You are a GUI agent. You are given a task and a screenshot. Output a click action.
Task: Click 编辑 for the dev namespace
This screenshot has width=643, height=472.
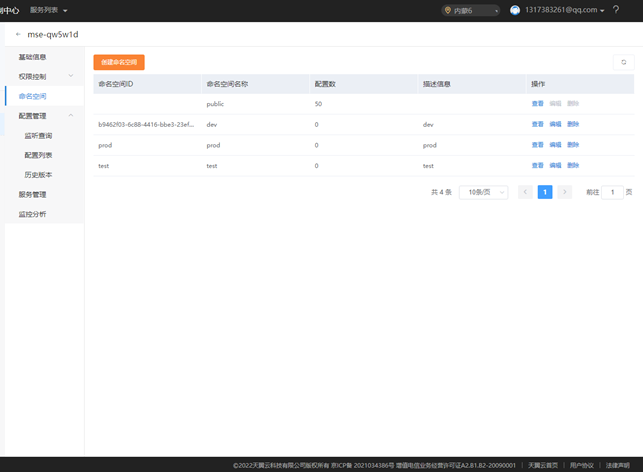(555, 125)
